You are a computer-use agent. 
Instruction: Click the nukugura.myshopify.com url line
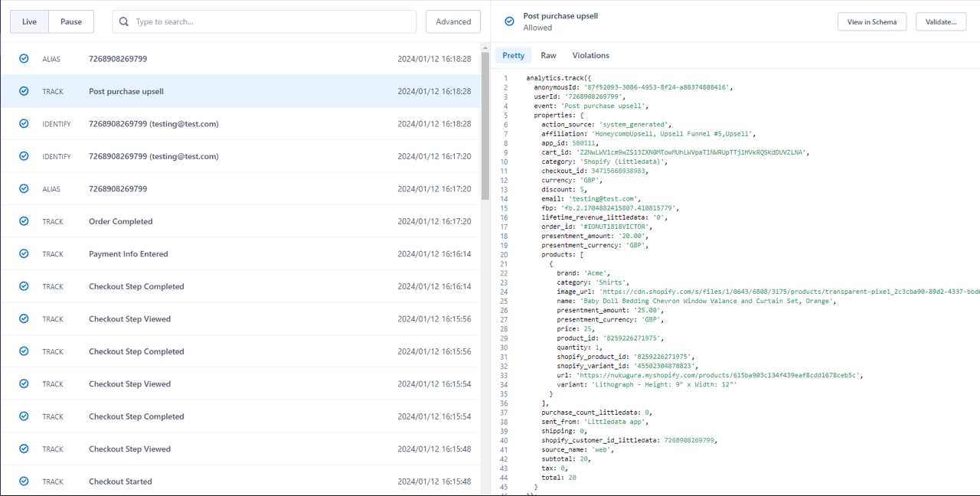pyautogui.click(x=710, y=375)
